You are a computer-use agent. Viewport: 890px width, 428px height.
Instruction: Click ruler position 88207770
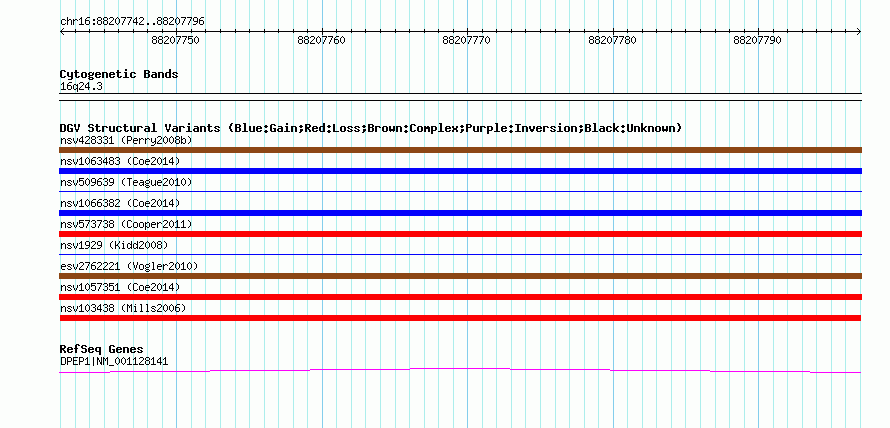click(466, 40)
